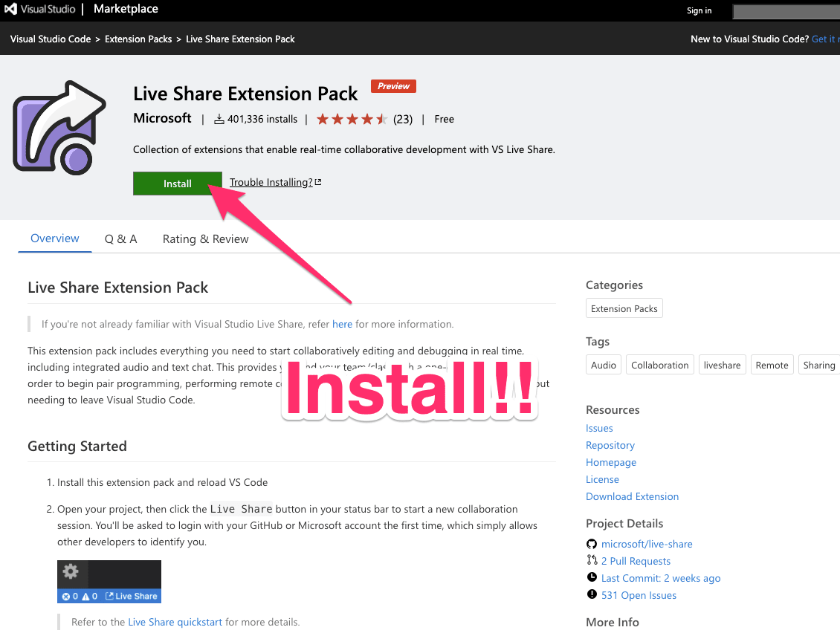Click the Get it link in header

pos(825,39)
